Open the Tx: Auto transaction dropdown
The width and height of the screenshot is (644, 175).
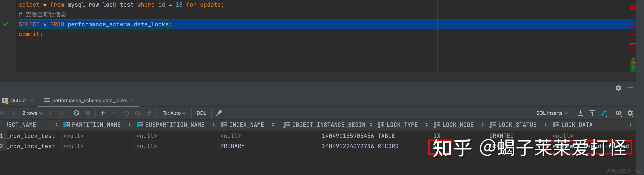(174, 113)
